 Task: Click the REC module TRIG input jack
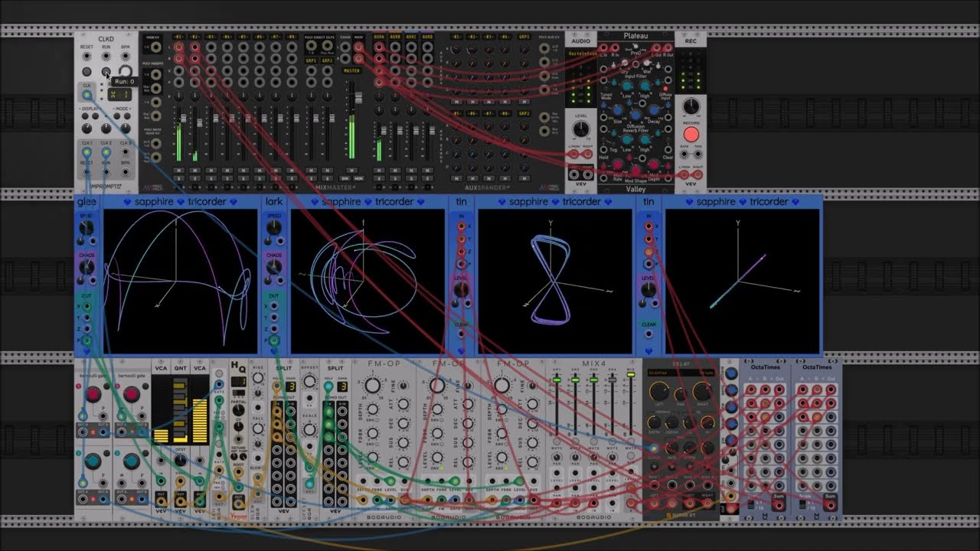pyautogui.click(x=697, y=154)
